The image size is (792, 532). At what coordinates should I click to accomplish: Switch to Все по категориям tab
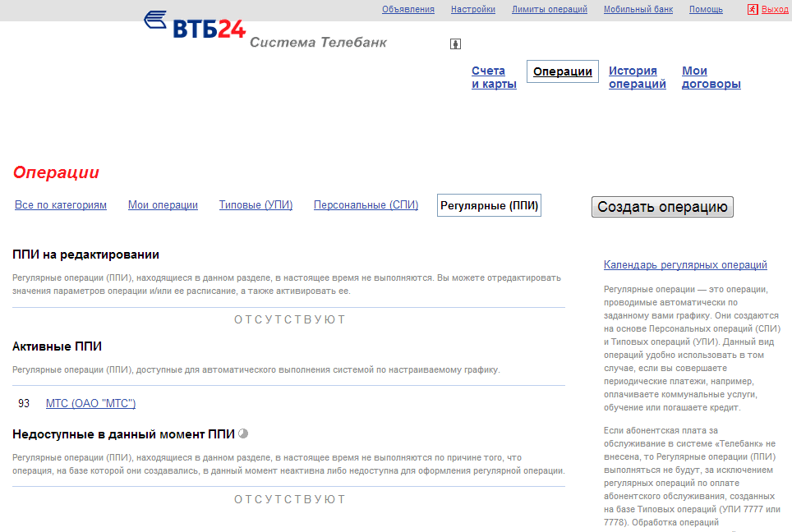click(61, 205)
